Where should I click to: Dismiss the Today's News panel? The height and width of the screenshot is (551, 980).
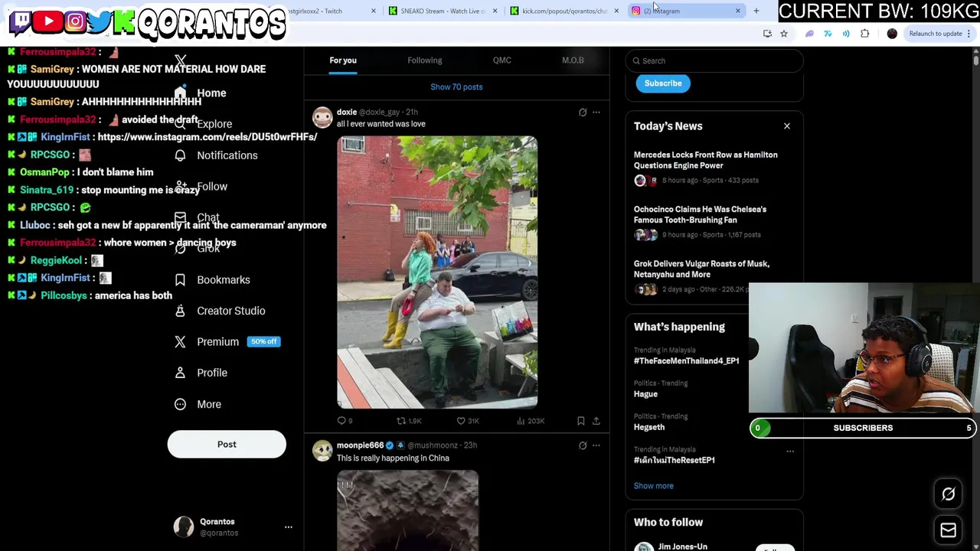pyautogui.click(x=787, y=126)
